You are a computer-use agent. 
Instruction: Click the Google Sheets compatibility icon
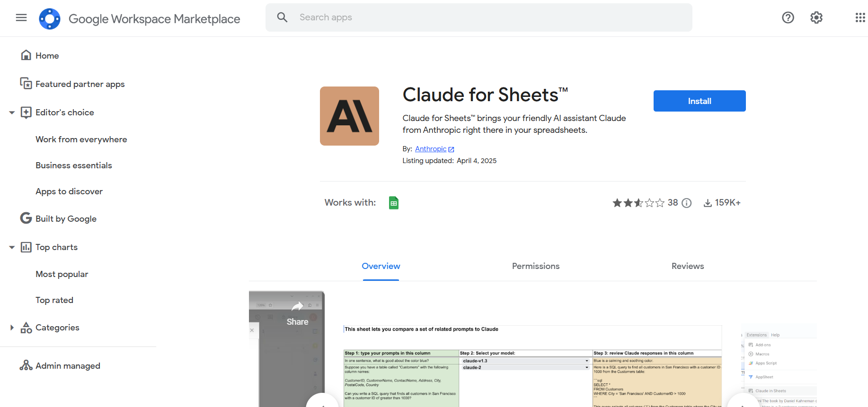[394, 203]
